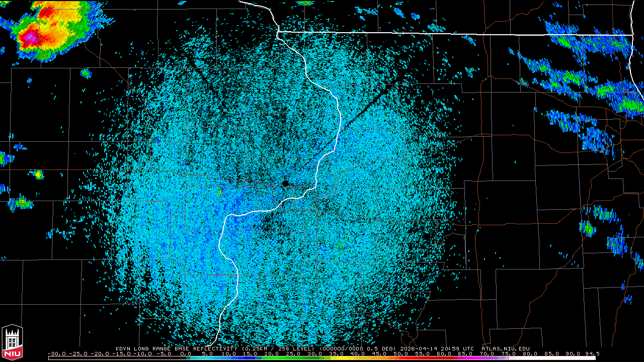Click the black radar site dot at center
644x362 pixels.
(285, 184)
